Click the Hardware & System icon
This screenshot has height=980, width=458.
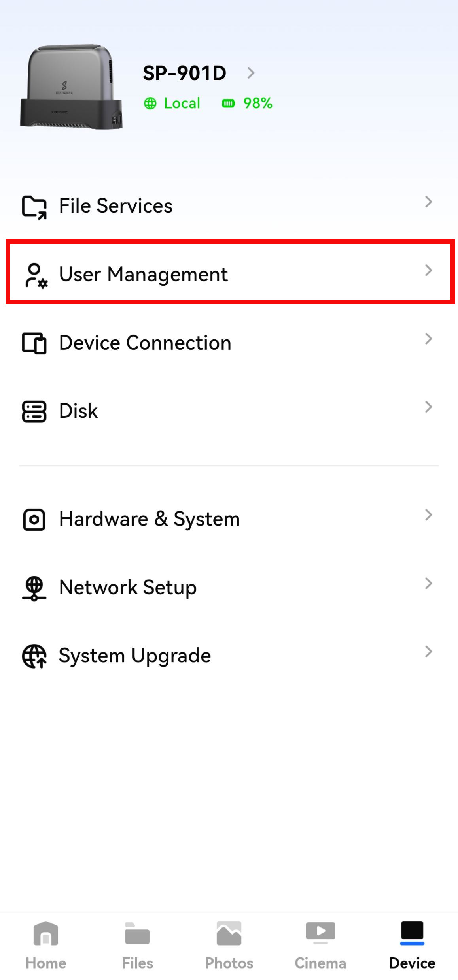(34, 519)
